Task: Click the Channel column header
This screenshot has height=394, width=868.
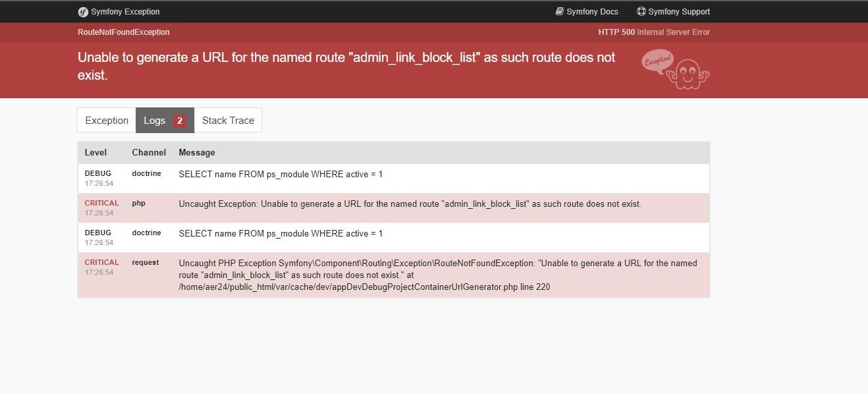Action: pyautogui.click(x=149, y=153)
